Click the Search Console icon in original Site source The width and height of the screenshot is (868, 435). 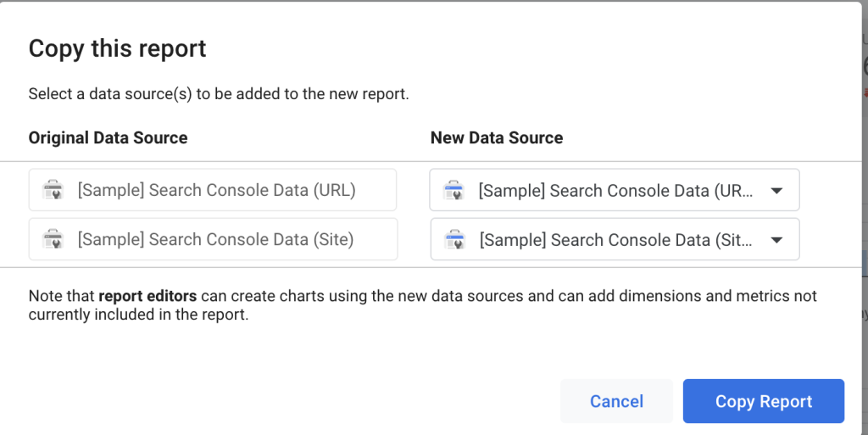click(53, 239)
